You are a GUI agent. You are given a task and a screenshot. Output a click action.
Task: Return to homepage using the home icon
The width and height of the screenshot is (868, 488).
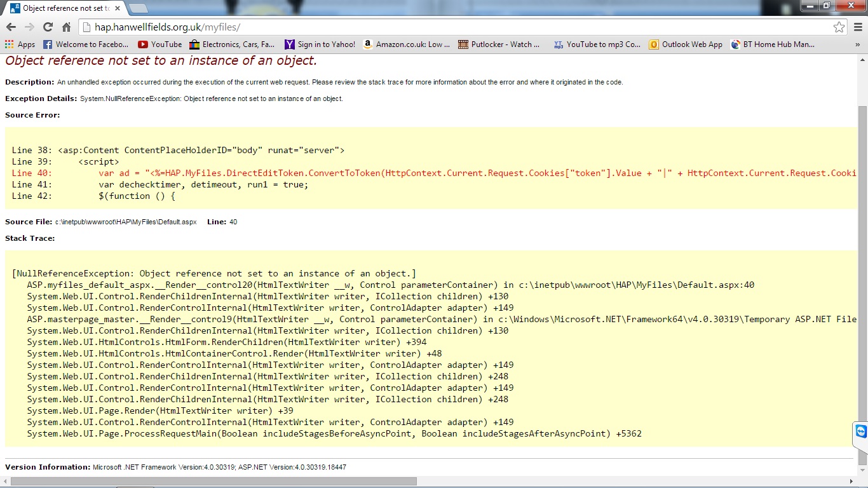[66, 27]
